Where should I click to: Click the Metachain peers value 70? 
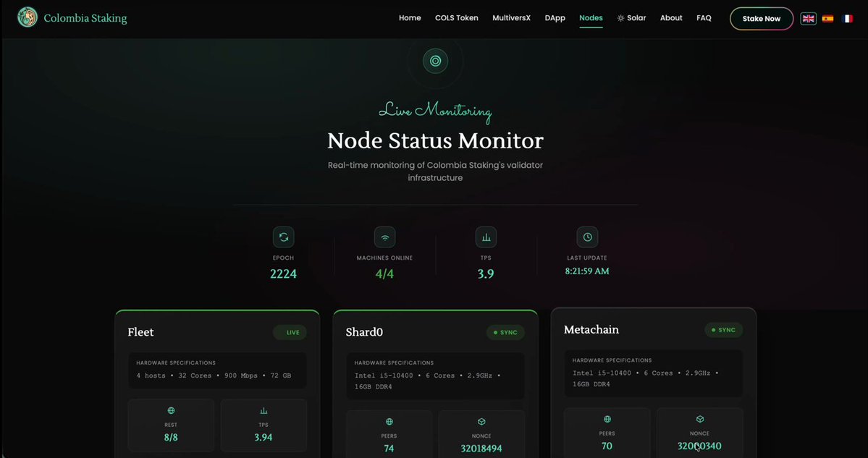point(607,446)
